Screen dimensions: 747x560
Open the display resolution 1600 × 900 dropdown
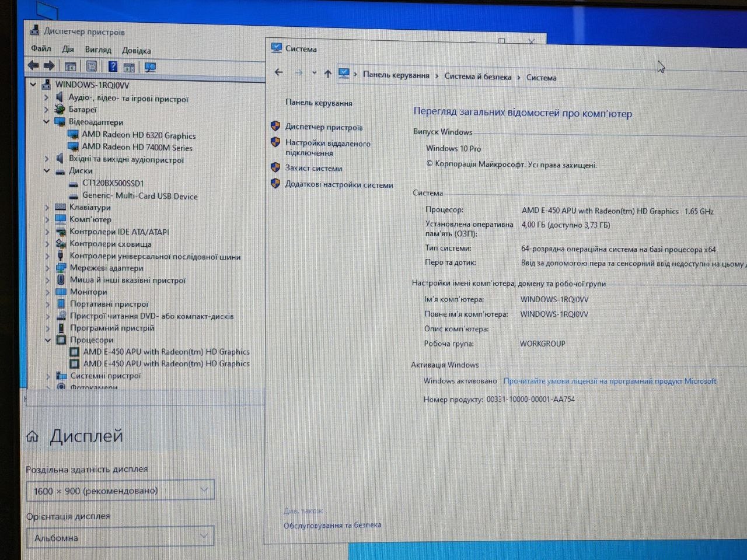pos(121,491)
